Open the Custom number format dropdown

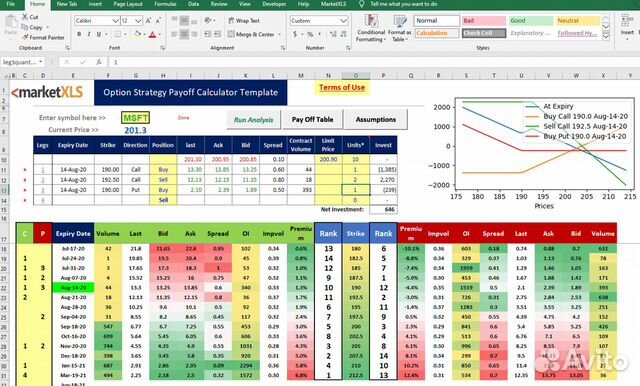tap(344, 20)
